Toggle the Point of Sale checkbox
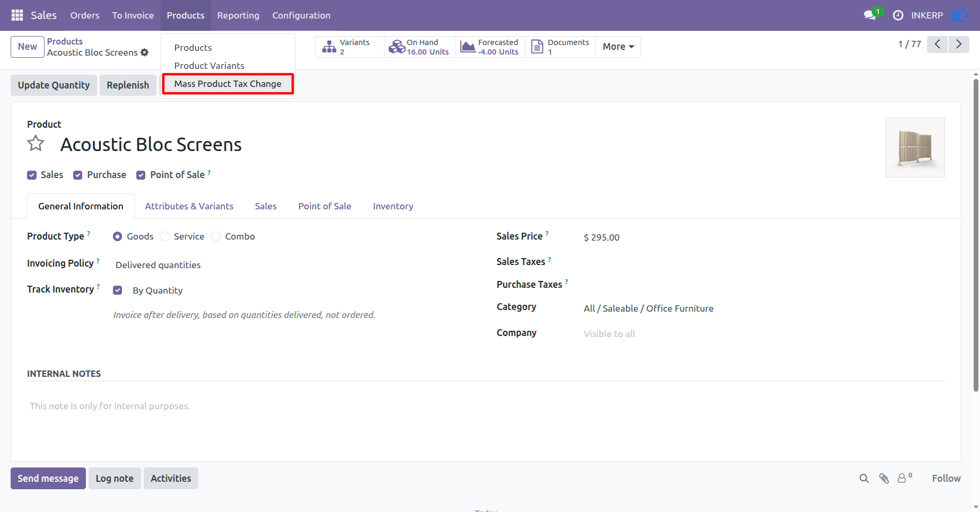The image size is (980, 512). point(141,175)
